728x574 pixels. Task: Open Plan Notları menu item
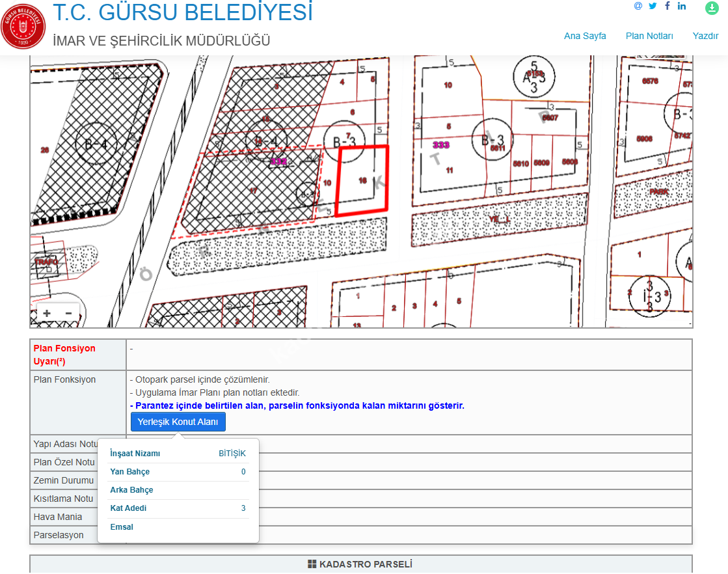coord(649,36)
